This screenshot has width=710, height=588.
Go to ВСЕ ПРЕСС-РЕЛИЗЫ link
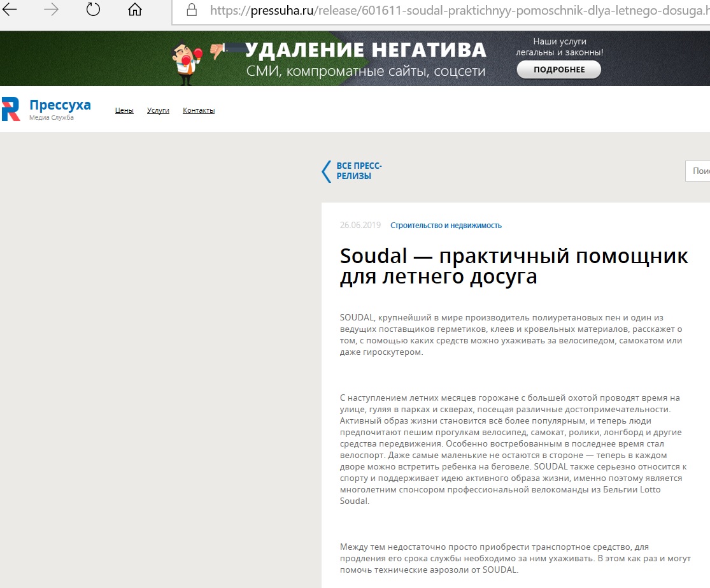tap(359, 171)
